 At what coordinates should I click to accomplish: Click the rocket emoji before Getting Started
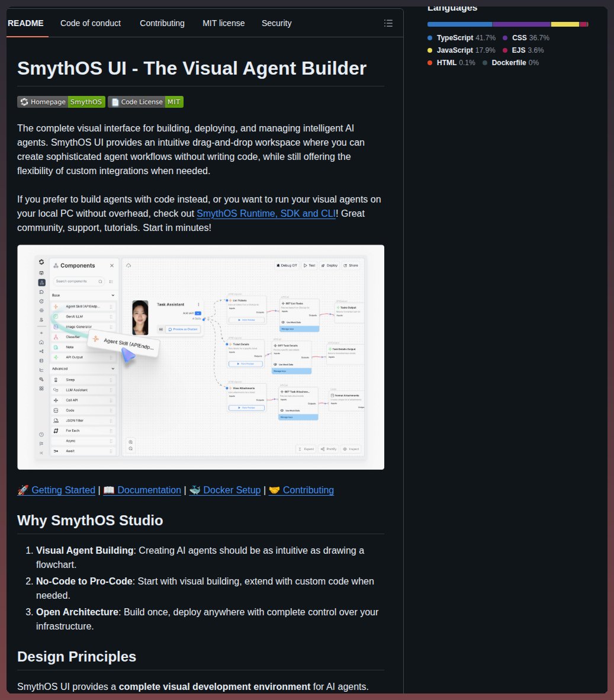click(22, 490)
